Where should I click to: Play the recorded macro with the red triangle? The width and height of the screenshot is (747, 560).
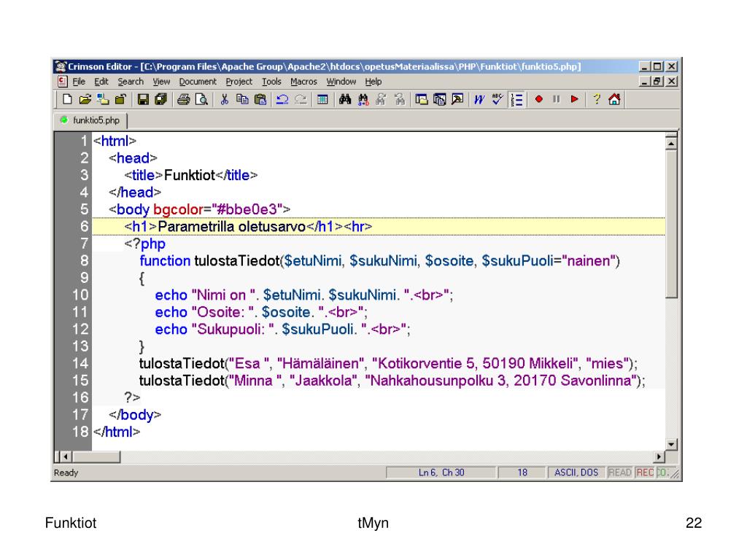pyautogui.click(x=575, y=99)
